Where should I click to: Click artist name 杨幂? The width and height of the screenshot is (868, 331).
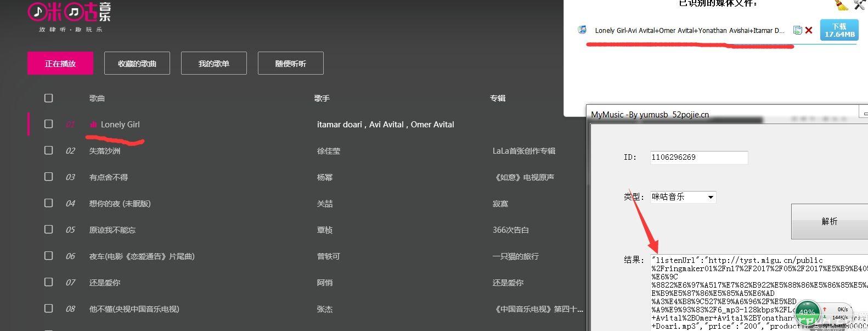(325, 177)
